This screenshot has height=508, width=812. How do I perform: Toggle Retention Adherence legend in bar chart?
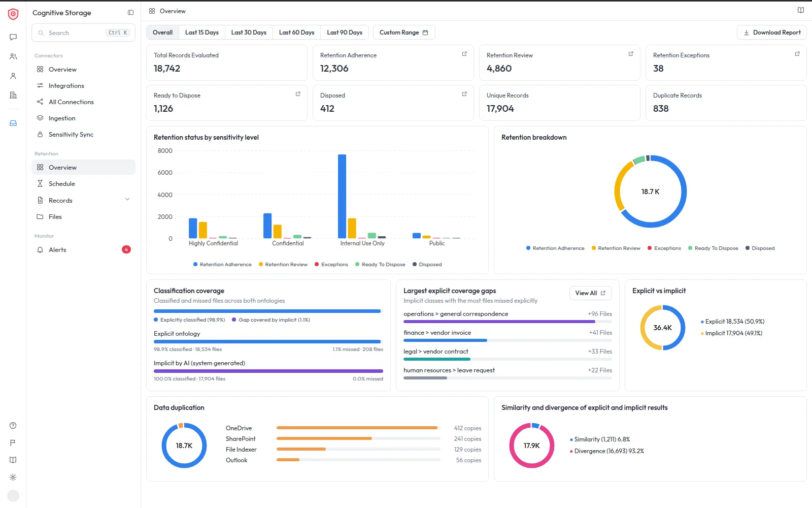click(x=222, y=265)
